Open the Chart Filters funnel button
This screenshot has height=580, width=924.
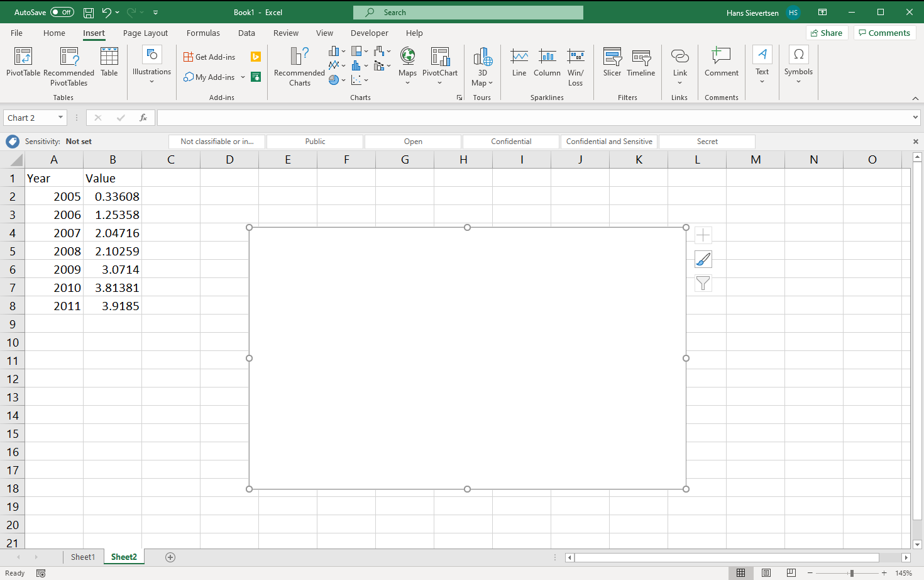703,284
